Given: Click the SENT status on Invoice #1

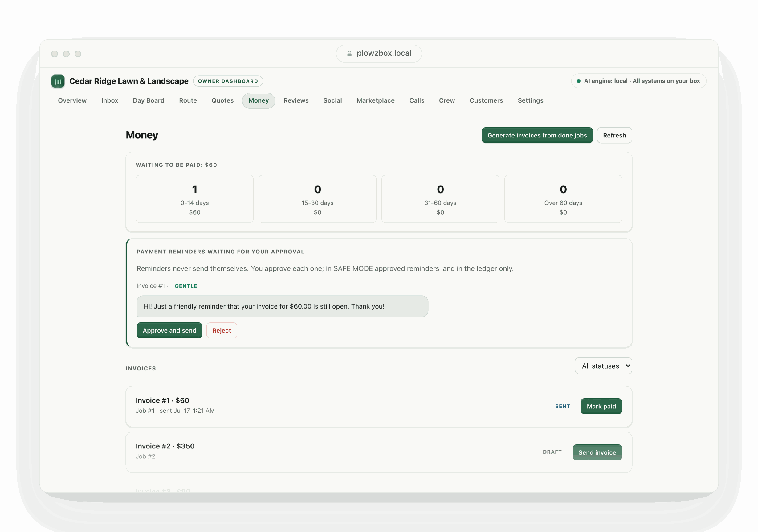Looking at the screenshot, I should [x=562, y=407].
